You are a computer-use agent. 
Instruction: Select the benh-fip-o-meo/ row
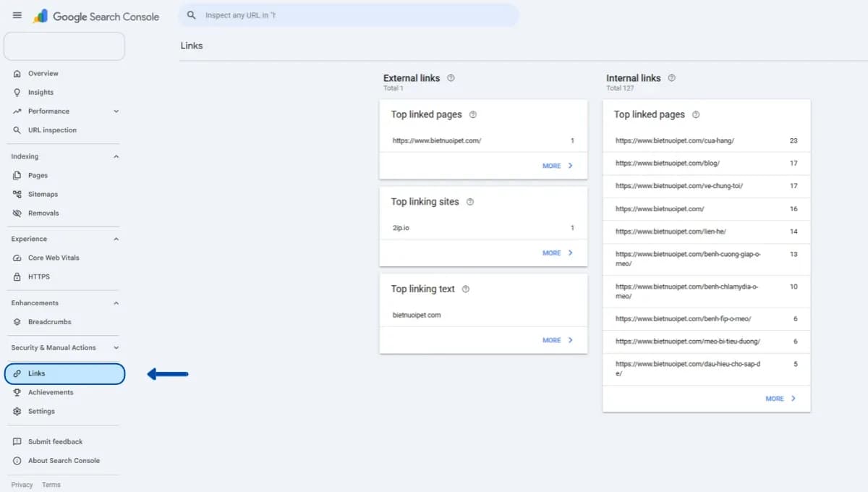point(707,318)
